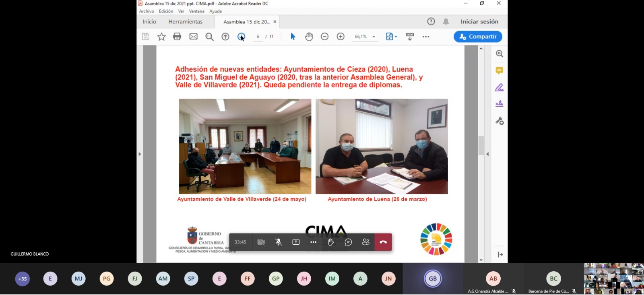The height and width of the screenshot is (295, 644).
Task: Toggle the camera on in call bar
Action: tap(261, 242)
